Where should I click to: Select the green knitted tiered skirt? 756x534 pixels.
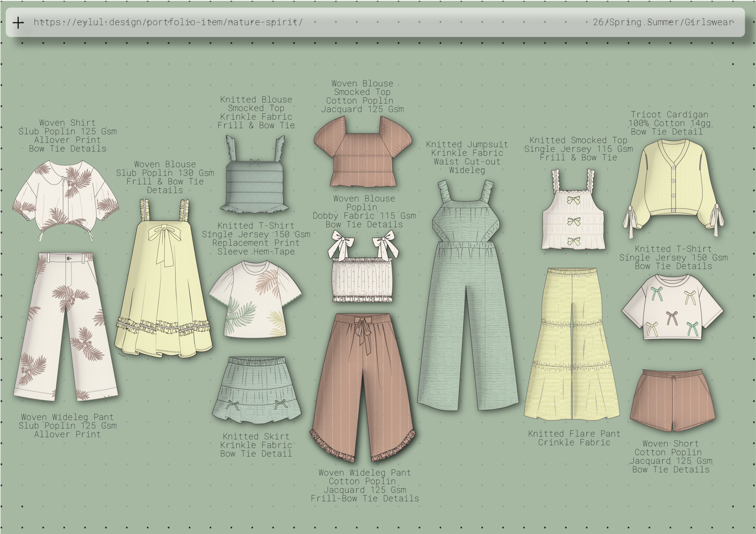(x=257, y=390)
